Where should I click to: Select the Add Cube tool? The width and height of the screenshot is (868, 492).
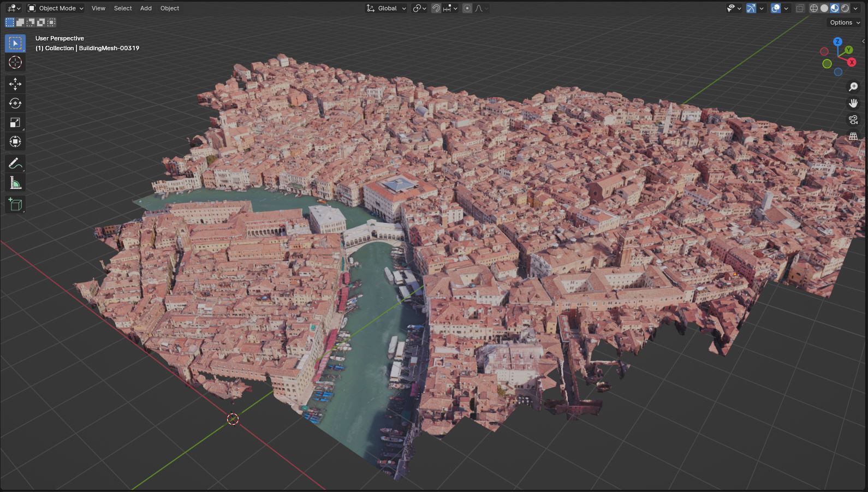tap(15, 204)
